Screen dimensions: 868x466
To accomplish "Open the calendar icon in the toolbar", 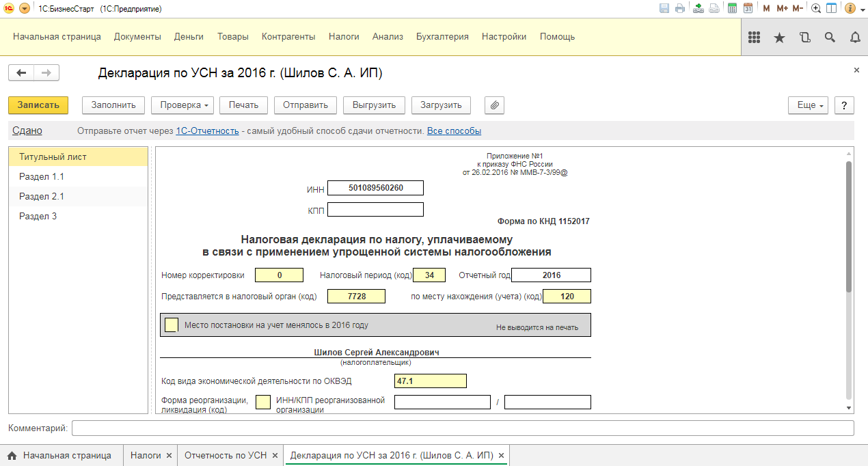I will [748, 7].
